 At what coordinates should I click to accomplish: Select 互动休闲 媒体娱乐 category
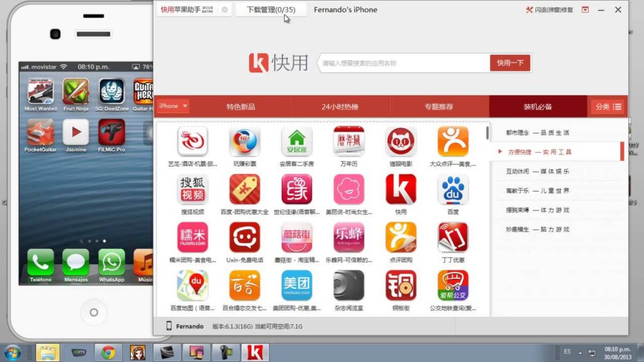(x=538, y=171)
